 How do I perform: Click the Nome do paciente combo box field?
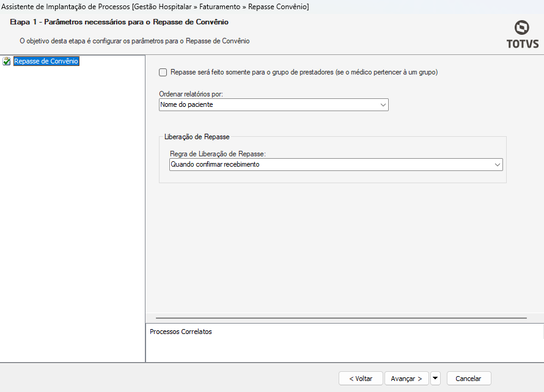pos(269,105)
